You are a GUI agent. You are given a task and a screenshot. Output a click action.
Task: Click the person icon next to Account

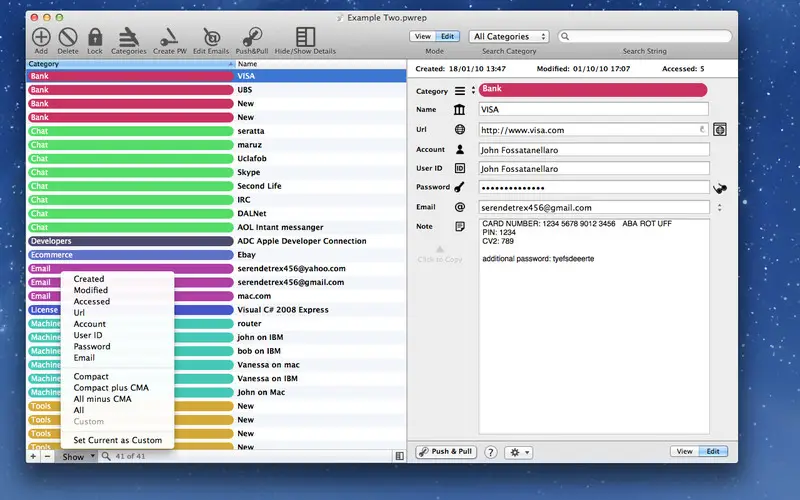(460, 149)
